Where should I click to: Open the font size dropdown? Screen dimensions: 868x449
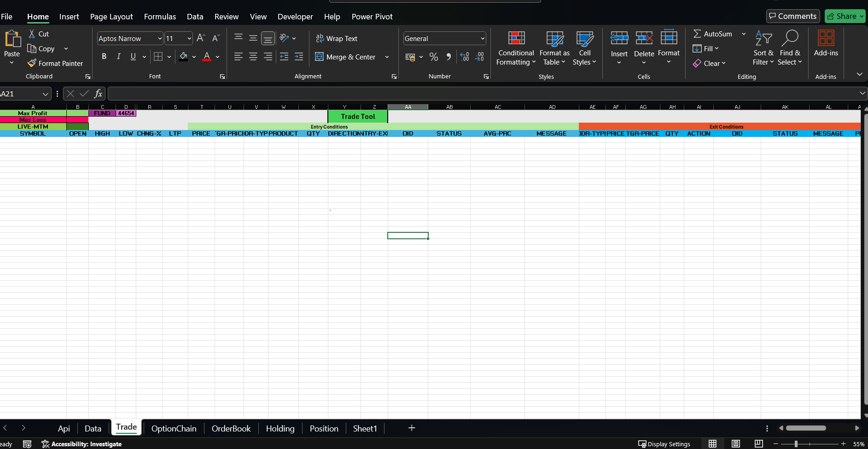click(x=189, y=38)
